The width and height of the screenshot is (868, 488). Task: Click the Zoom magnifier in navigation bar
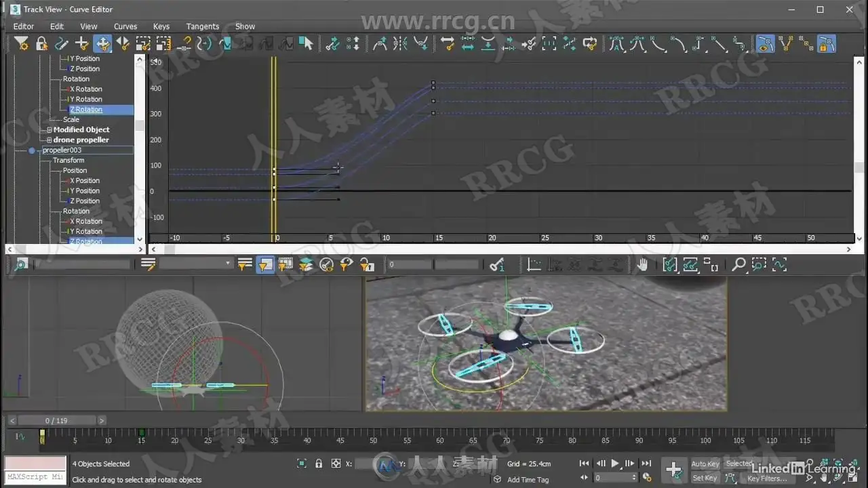738,265
